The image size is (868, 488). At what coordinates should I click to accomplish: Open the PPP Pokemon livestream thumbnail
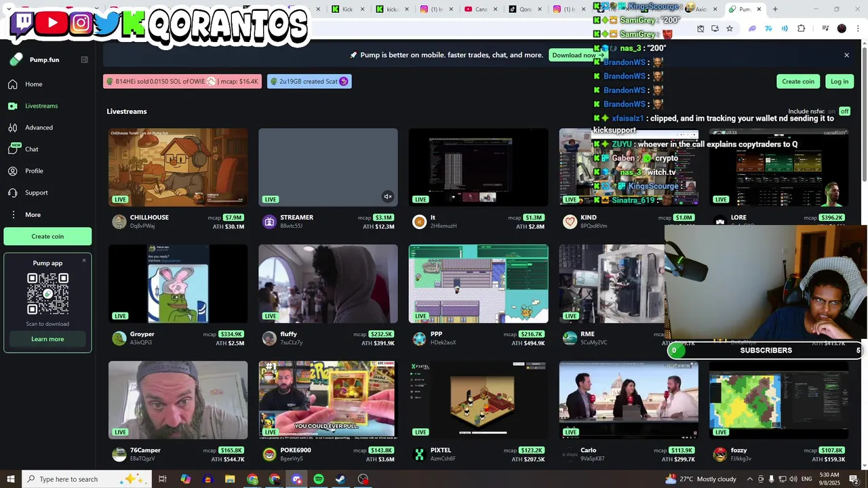(x=478, y=284)
